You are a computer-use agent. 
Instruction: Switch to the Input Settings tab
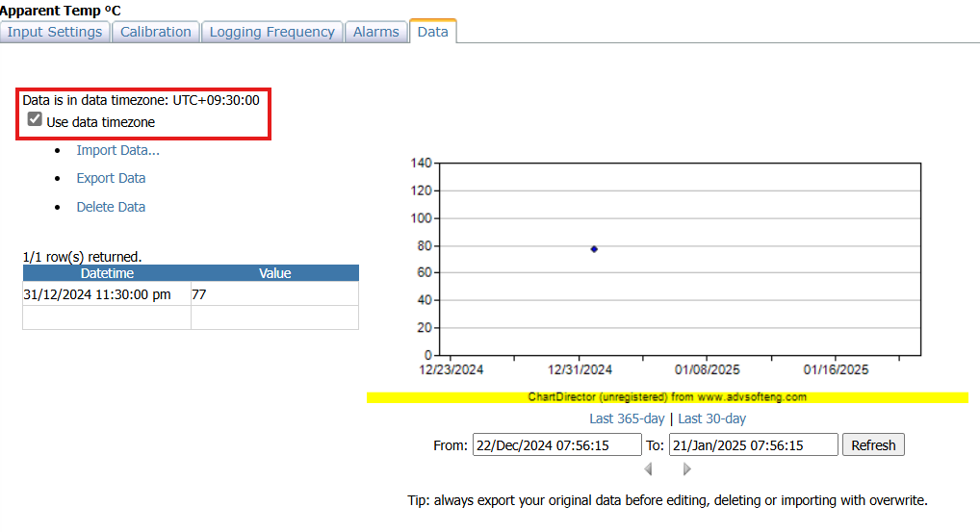click(x=55, y=32)
